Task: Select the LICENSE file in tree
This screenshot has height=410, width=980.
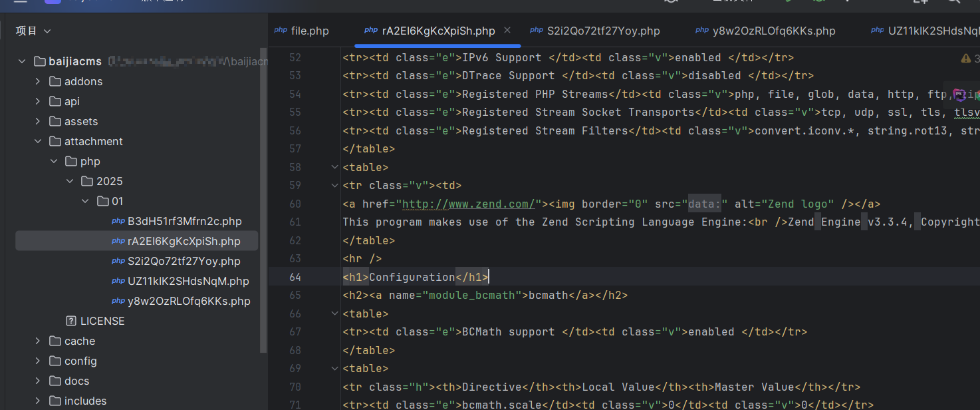Action: (102, 321)
